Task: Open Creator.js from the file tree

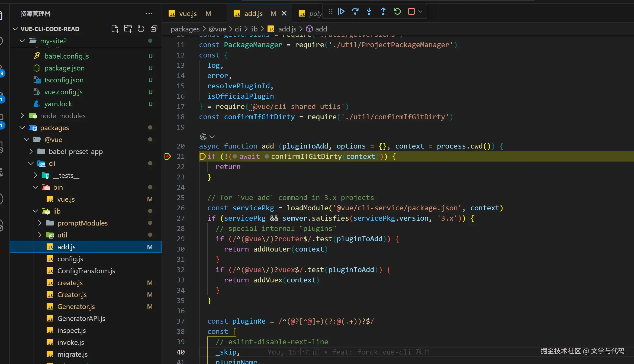Action: pos(72,295)
